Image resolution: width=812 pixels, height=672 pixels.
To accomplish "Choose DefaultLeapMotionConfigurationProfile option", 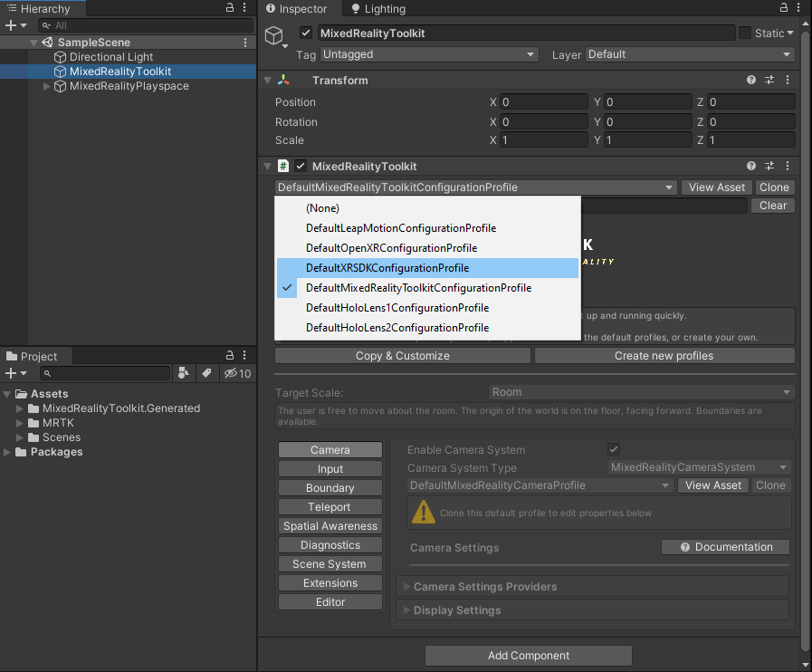I will [428, 228].
